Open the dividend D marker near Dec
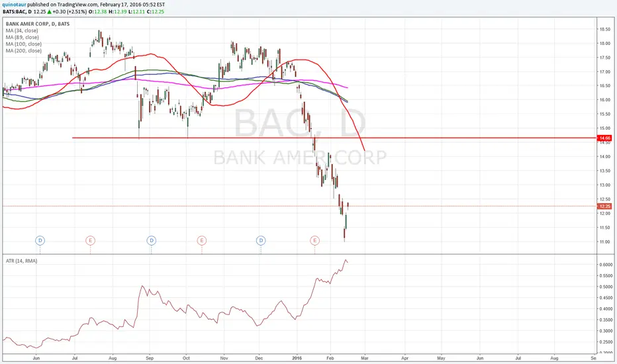 tap(261, 240)
